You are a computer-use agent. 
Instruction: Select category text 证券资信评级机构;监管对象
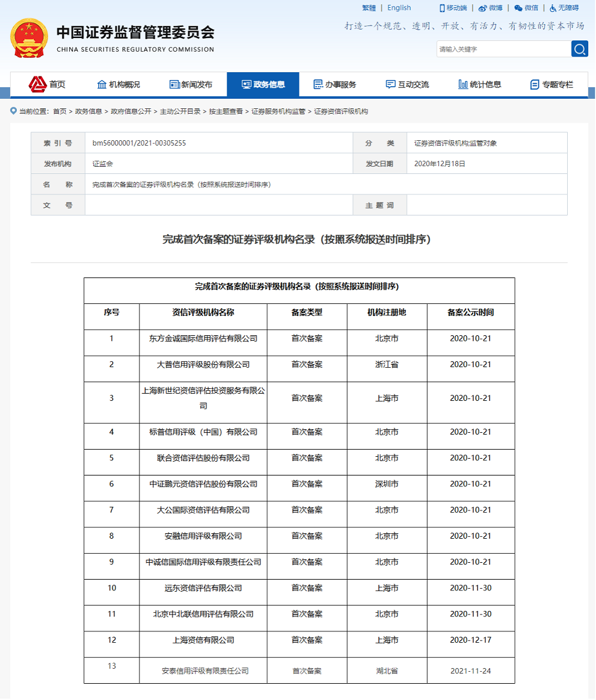(x=455, y=143)
